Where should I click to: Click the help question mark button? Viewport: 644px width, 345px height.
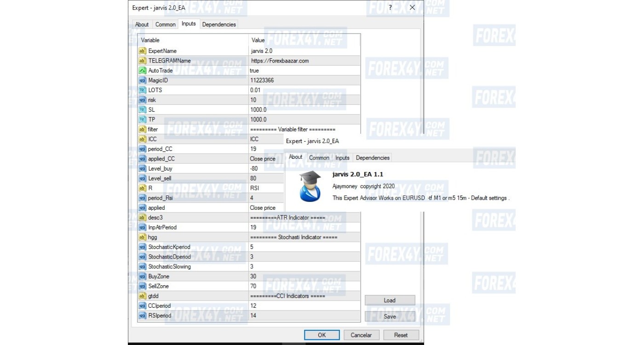[x=390, y=7]
